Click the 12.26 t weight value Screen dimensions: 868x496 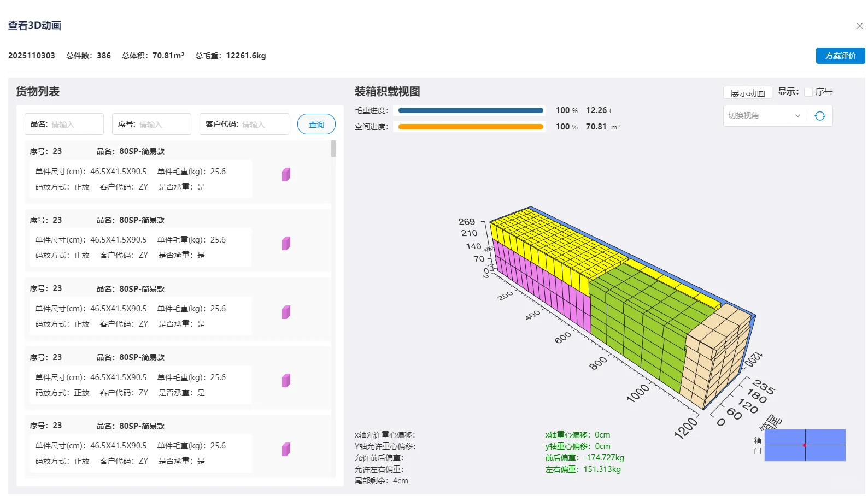click(599, 110)
